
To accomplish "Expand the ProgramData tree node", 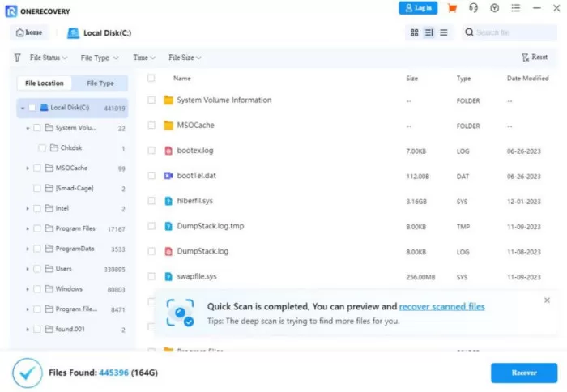I will click(28, 249).
